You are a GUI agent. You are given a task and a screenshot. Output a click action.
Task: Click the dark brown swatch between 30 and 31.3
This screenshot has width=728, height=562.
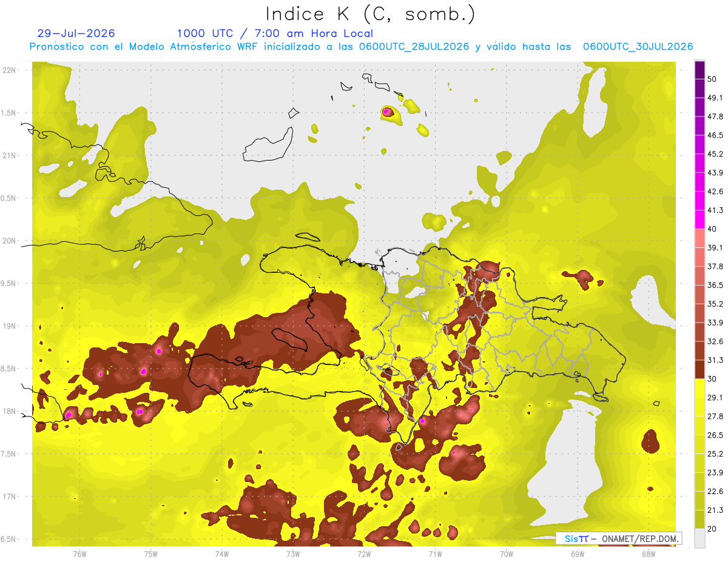(x=700, y=369)
